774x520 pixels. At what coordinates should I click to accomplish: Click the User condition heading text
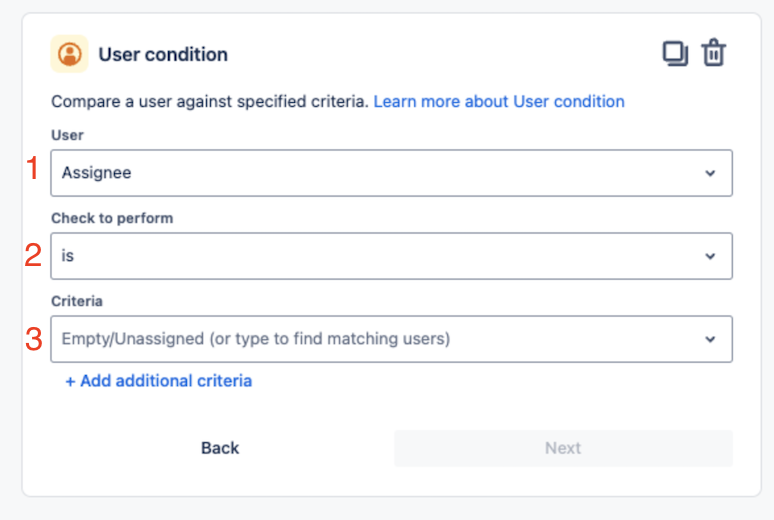(163, 54)
